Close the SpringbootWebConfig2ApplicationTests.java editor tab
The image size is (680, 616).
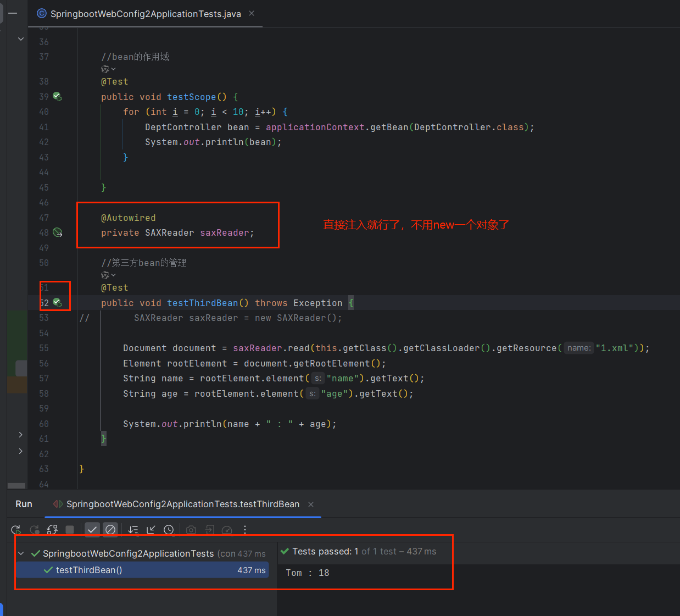[252, 13]
